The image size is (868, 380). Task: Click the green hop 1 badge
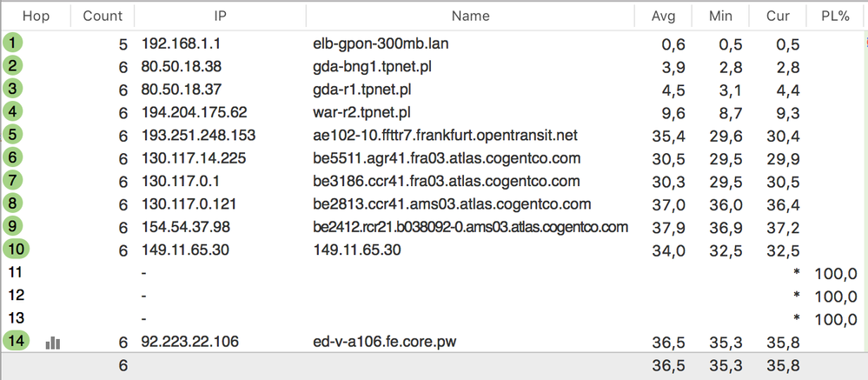pyautogui.click(x=13, y=43)
